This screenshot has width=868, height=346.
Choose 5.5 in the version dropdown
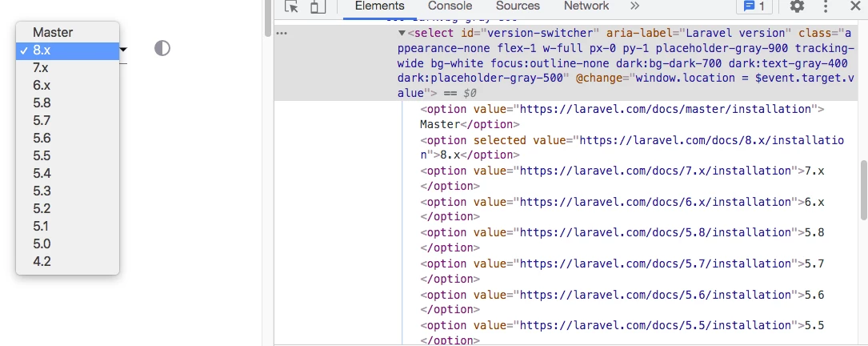click(67, 156)
